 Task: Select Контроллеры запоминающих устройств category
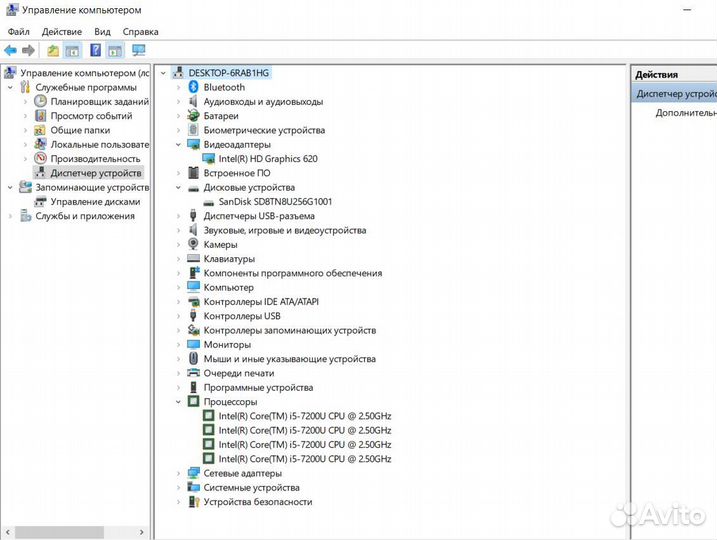[290, 330]
